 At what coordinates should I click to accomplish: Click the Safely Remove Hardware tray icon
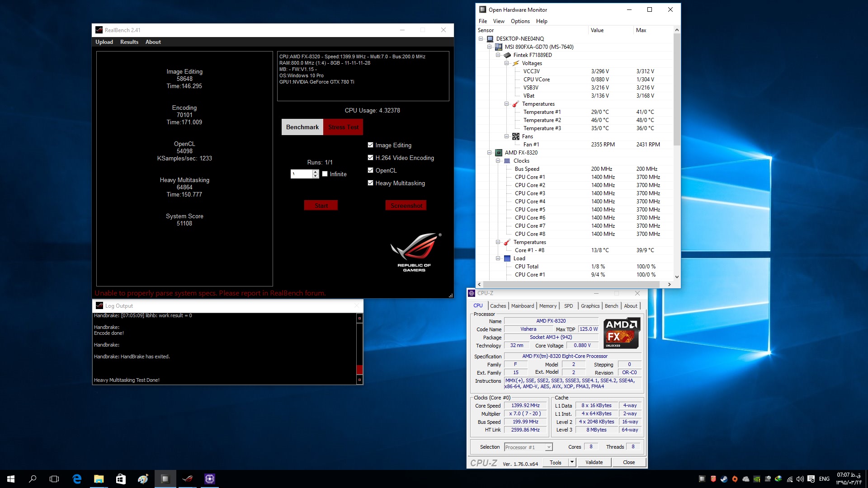[767, 479]
